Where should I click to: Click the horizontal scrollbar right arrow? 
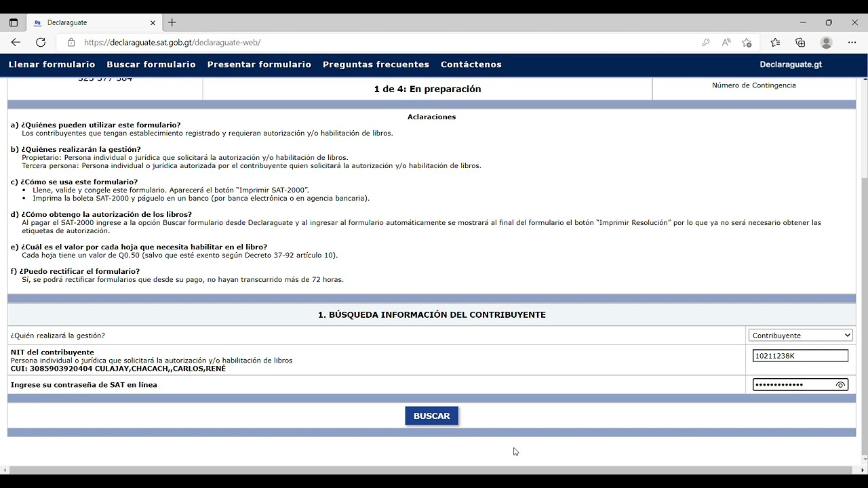point(863,470)
